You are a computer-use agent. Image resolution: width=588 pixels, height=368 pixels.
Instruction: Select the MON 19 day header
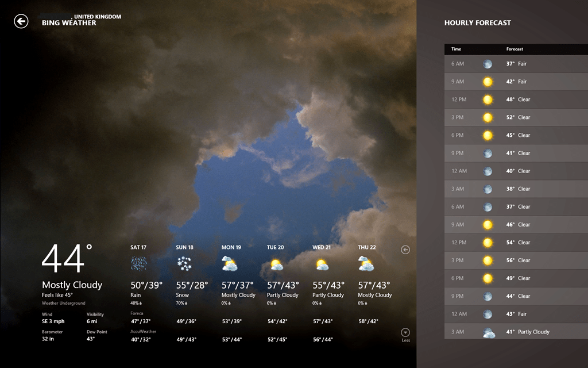click(231, 247)
